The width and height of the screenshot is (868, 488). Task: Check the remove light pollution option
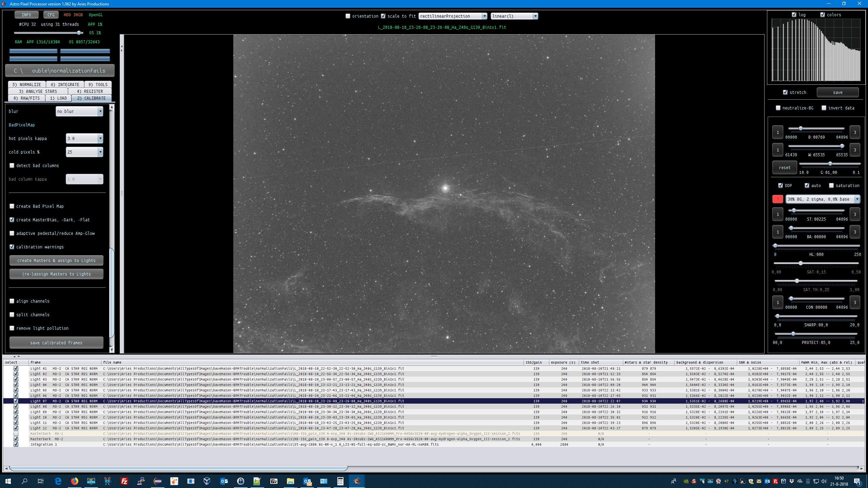[12, 328]
